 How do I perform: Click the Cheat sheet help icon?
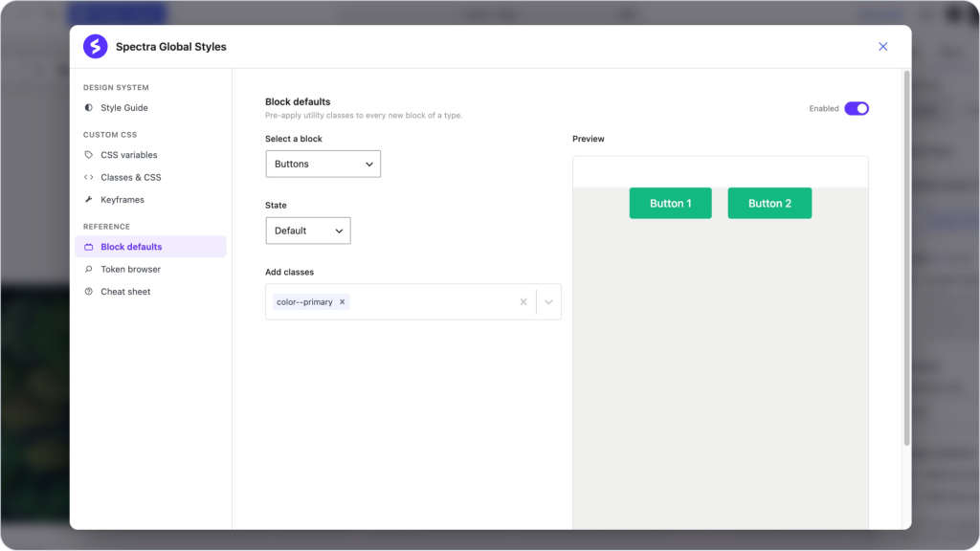(89, 292)
